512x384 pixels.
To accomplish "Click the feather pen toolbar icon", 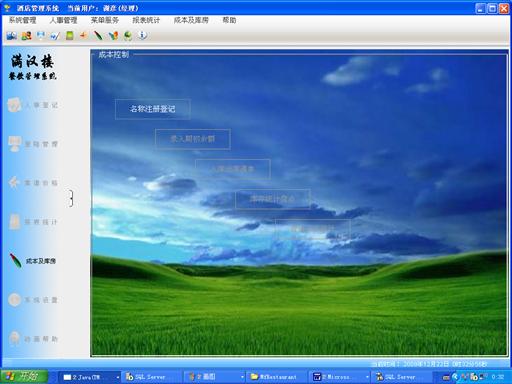I will click(98, 35).
